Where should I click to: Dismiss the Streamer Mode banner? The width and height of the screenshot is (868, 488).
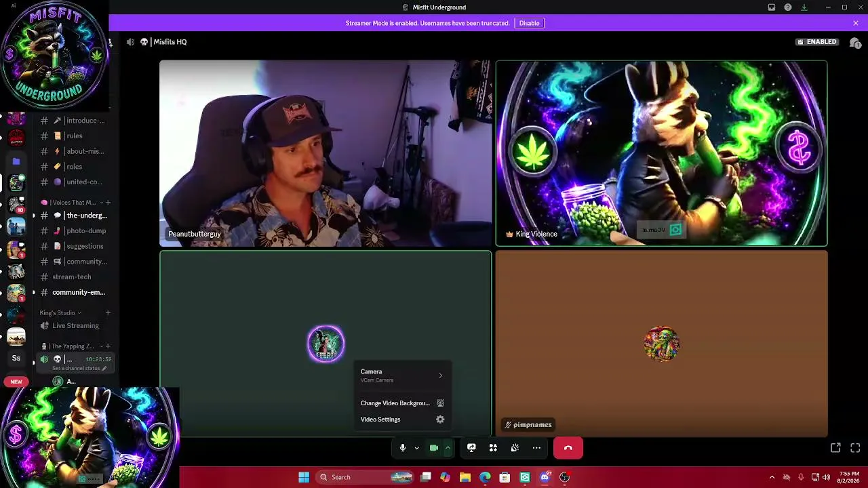click(856, 23)
